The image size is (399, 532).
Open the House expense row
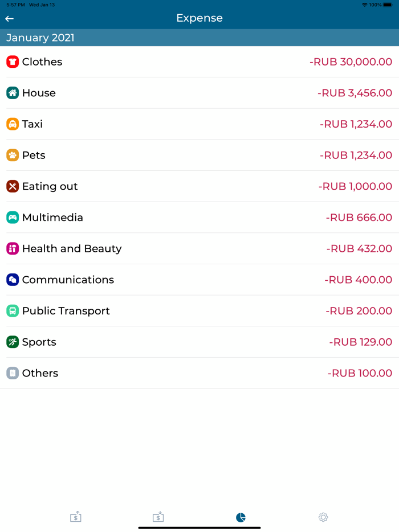click(x=199, y=93)
